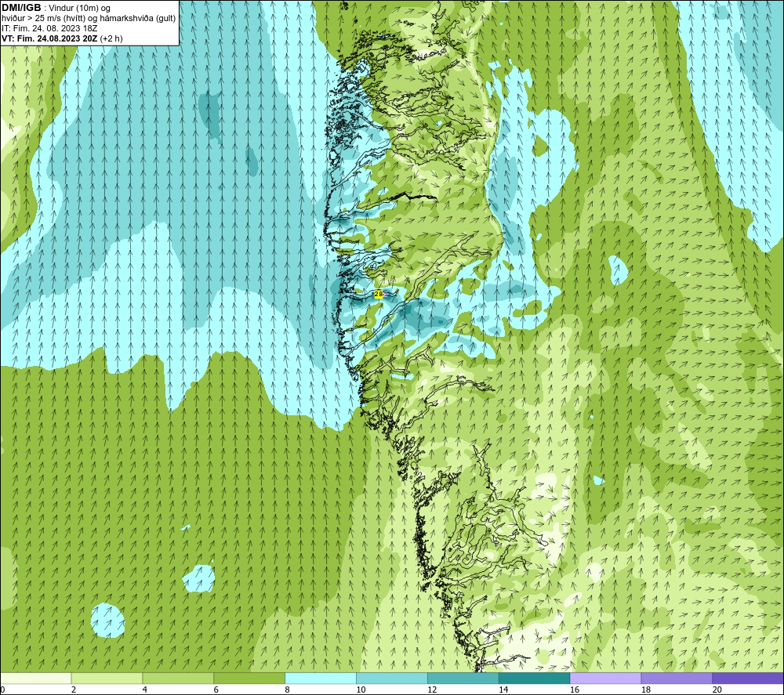
Task: Click the 'VT: Fim. 24.08.2023 20Z (+2 h)' line
Action: (x=62, y=38)
